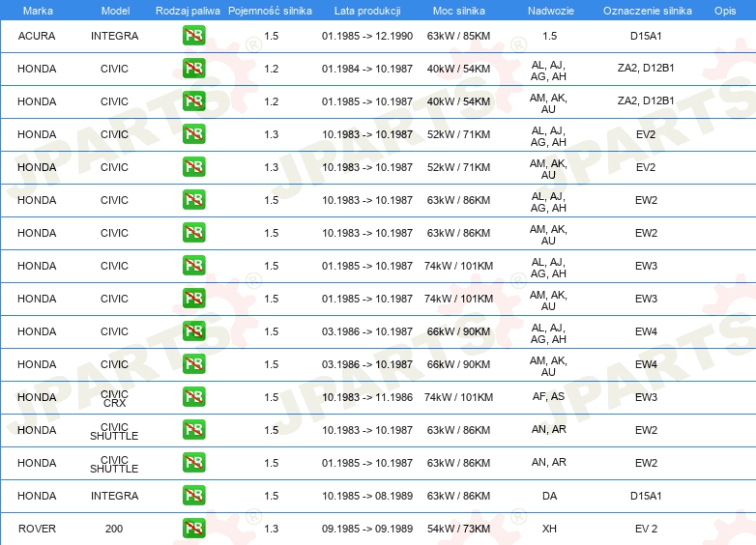Image resolution: width=756 pixels, height=545 pixels.
Task: Click the Pojemność silnika column header
Action: click(270, 11)
